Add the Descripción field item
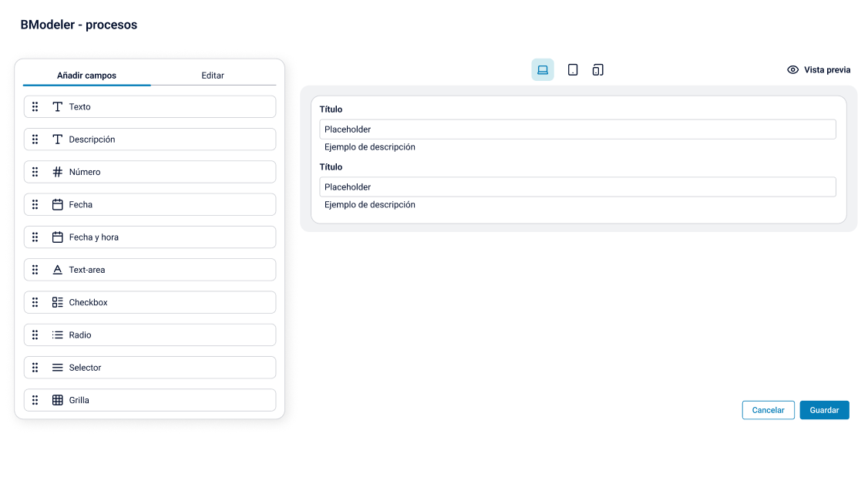Viewport: 868px width, 484px height. (x=150, y=139)
